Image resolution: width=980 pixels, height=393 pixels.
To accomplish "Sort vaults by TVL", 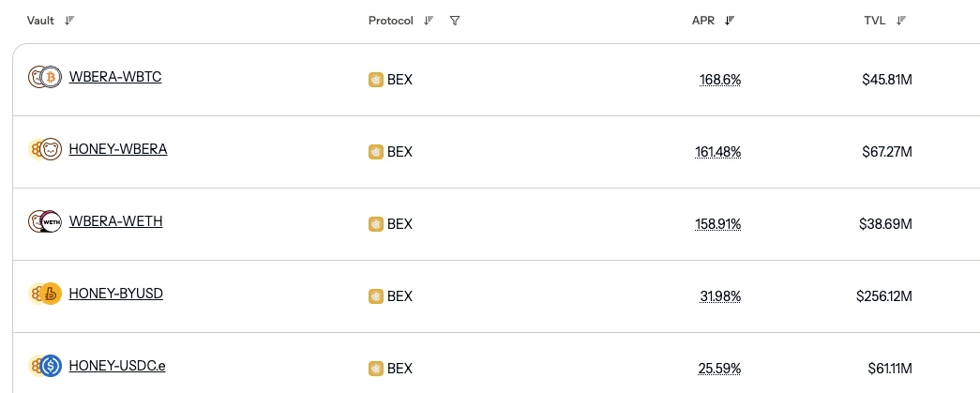I will point(901,21).
